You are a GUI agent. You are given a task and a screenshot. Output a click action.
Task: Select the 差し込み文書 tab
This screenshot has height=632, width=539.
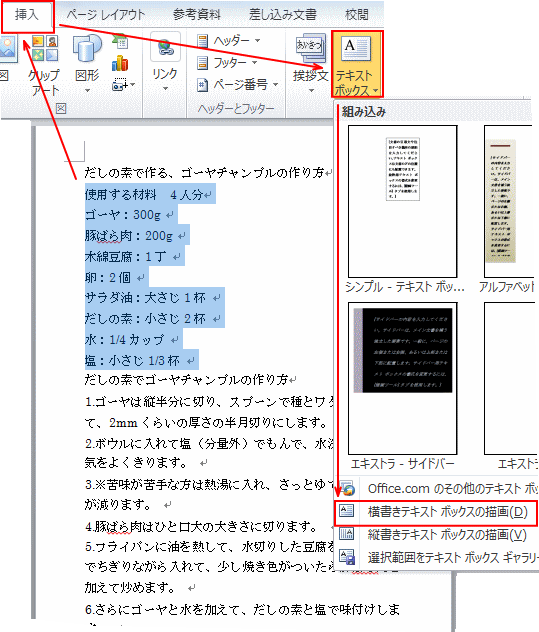[x=283, y=15]
